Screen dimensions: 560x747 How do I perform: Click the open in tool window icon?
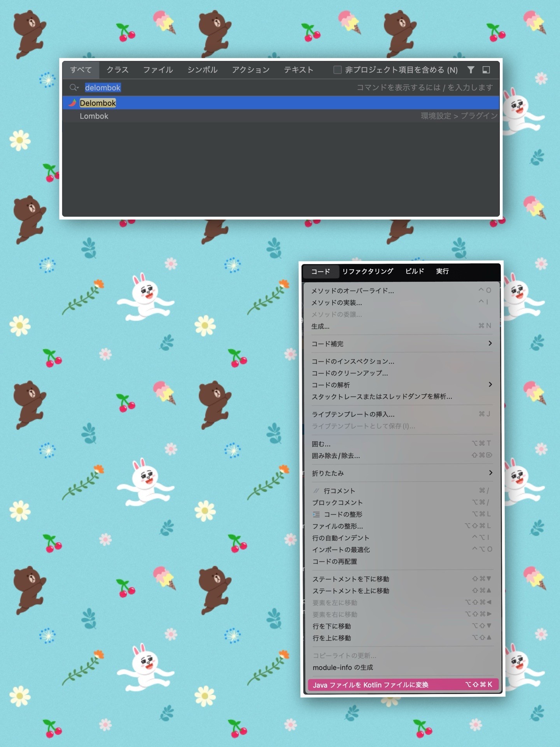tap(486, 70)
